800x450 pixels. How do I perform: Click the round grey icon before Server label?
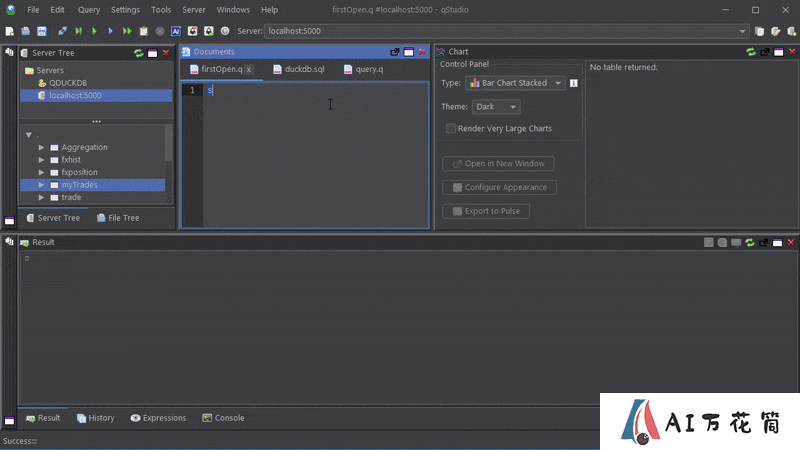[x=225, y=31]
